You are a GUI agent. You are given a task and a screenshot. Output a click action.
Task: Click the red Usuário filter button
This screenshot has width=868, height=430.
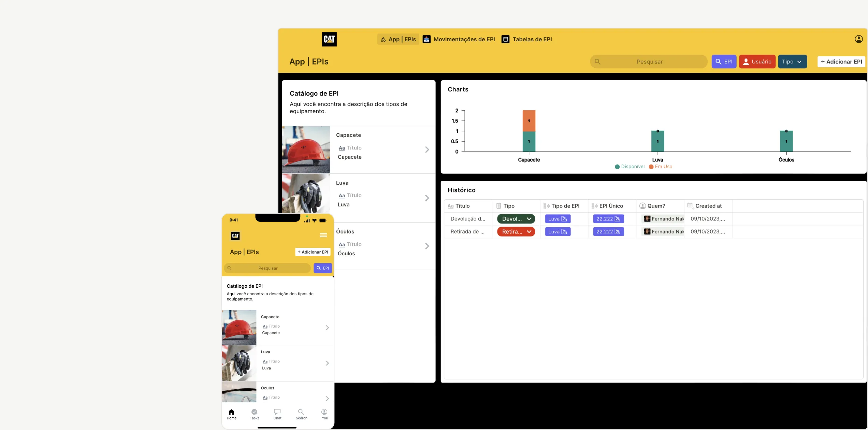click(x=757, y=61)
